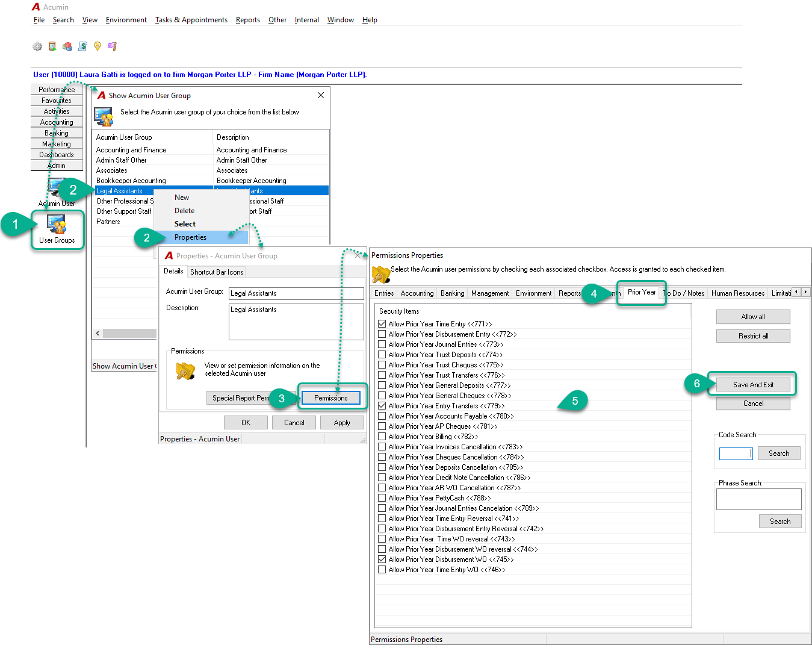
Task: Click the Search button under Code Search
Action: (779, 453)
